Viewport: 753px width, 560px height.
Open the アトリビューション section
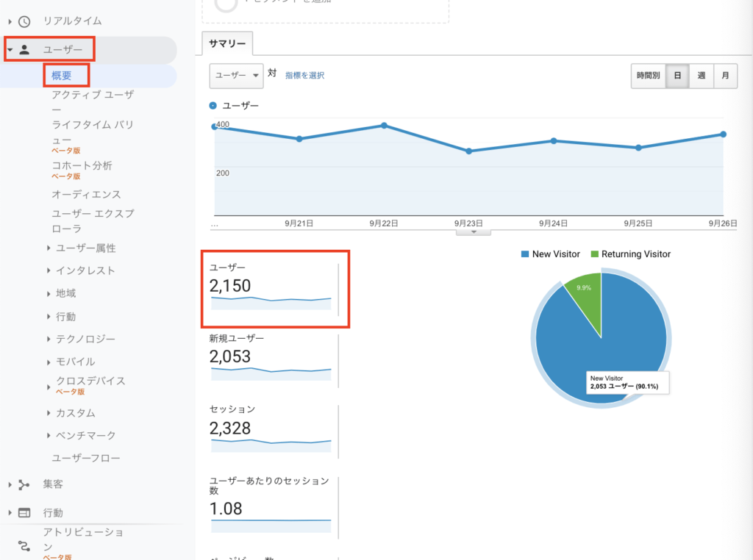point(83,539)
